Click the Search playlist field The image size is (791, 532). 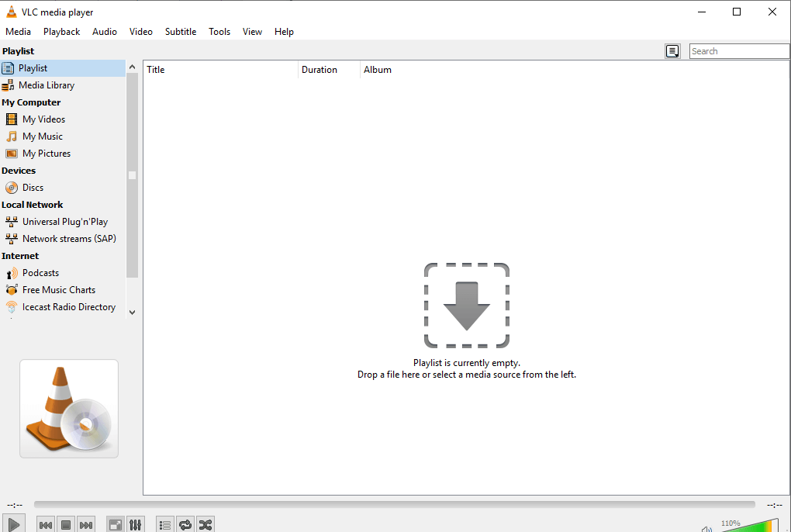(x=739, y=51)
